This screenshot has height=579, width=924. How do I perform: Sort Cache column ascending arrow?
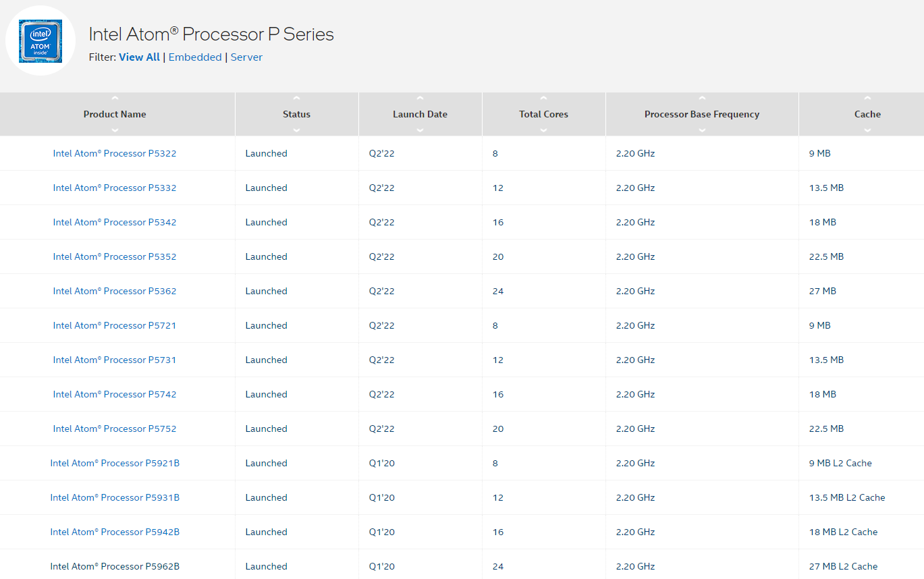pos(867,99)
